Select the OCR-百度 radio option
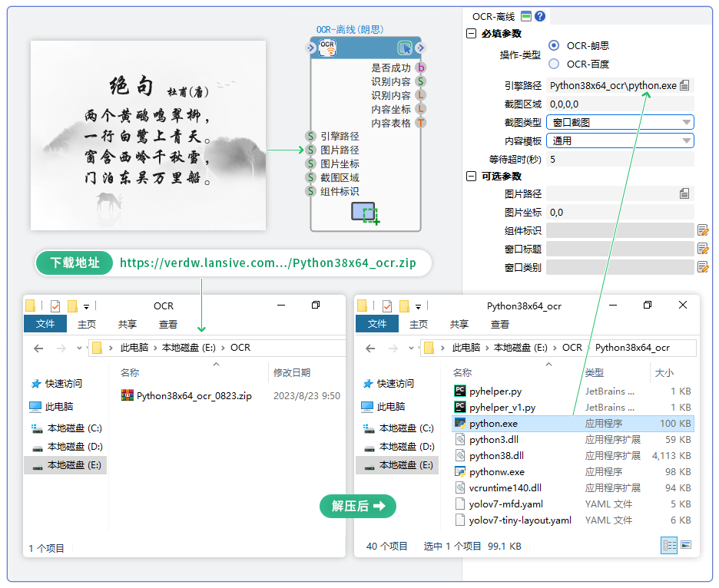 click(x=554, y=64)
